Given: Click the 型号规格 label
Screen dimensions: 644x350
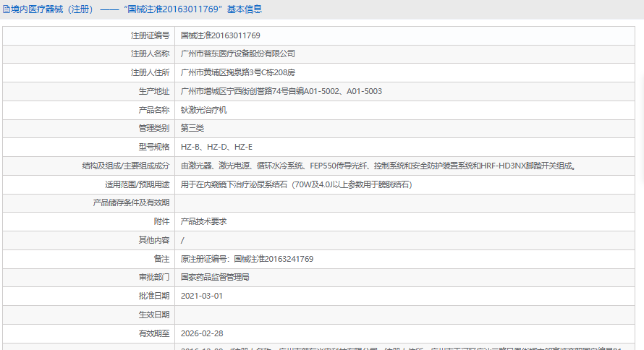Looking at the screenshot, I should click(154, 147).
